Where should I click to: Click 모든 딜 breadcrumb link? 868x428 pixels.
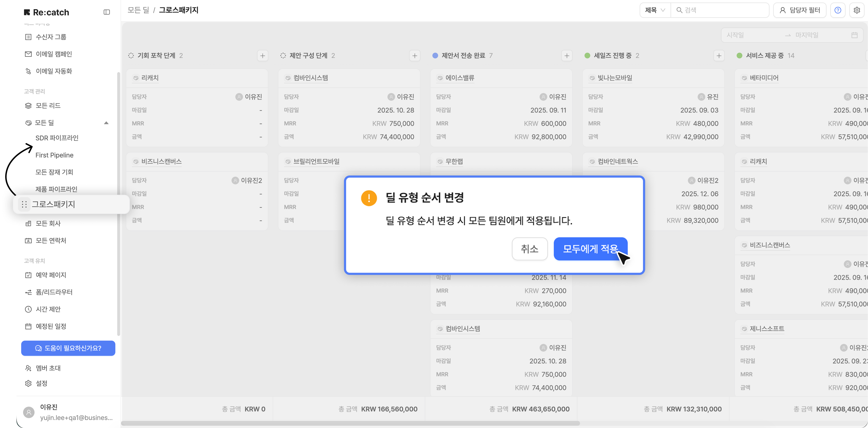tap(138, 10)
